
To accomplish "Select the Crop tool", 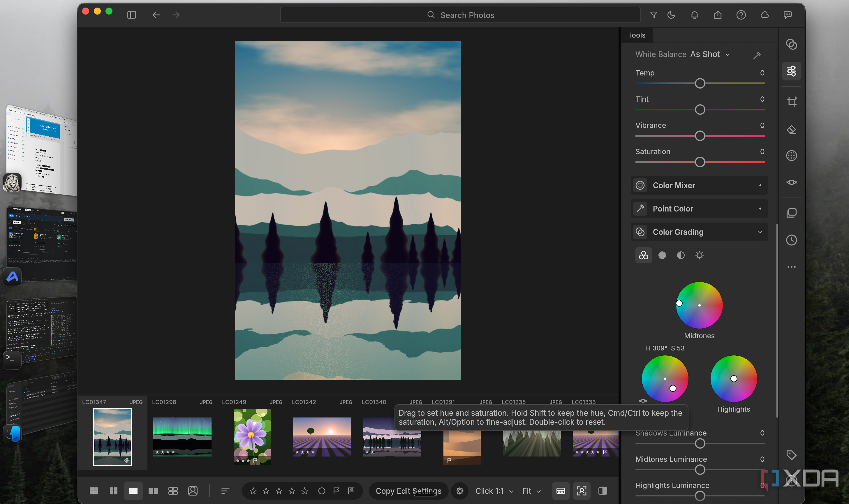I will pos(791,102).
